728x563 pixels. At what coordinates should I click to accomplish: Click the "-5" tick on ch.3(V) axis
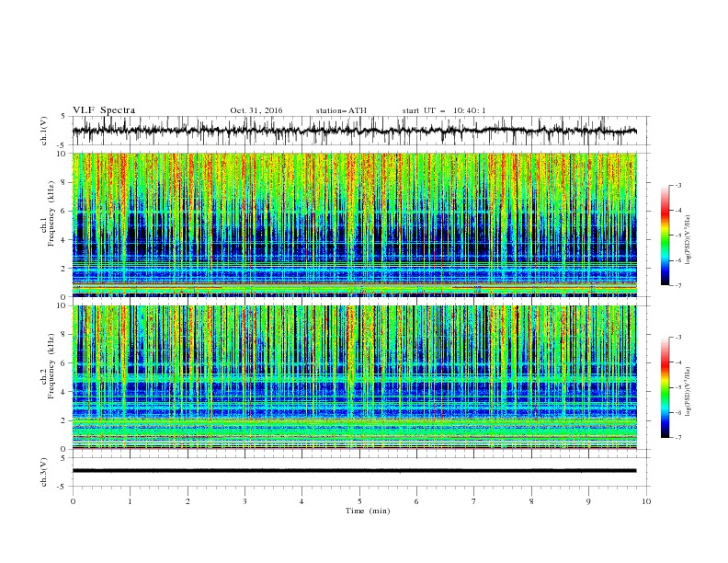tap(63, 487)
